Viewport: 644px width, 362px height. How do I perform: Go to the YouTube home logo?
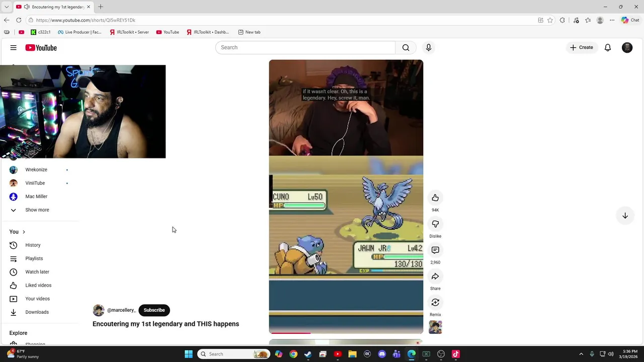(41, 48)
